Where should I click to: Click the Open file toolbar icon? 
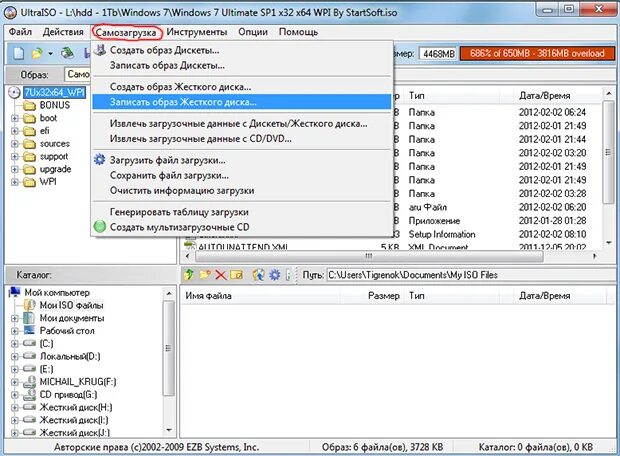pyautogui.click(x=37, y=53)
